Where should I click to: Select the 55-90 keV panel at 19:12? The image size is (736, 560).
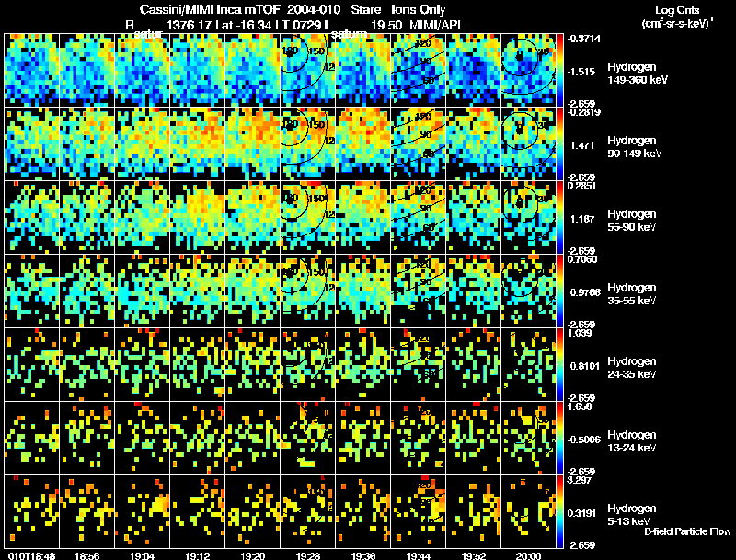(198, 218)
